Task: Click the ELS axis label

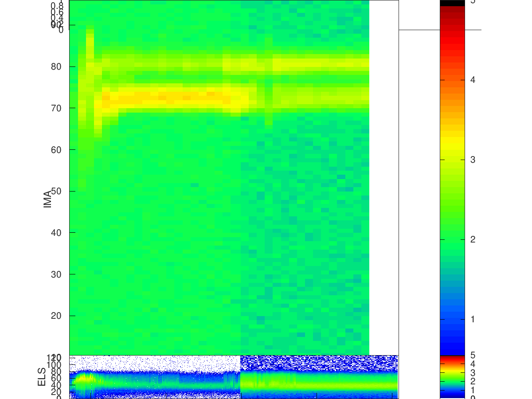Action: pyautogui.click(x=42, y=377)
